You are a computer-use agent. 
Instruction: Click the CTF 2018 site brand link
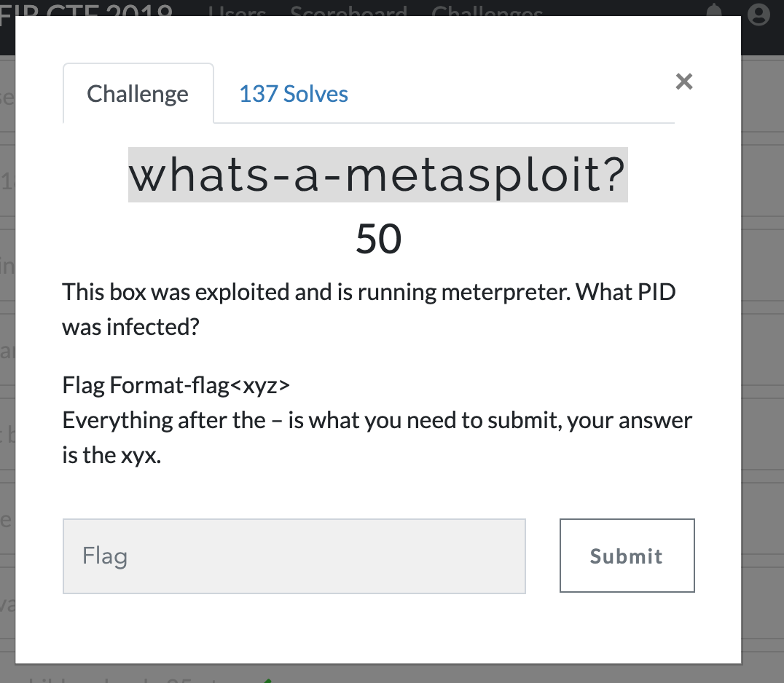pos(86,10)
